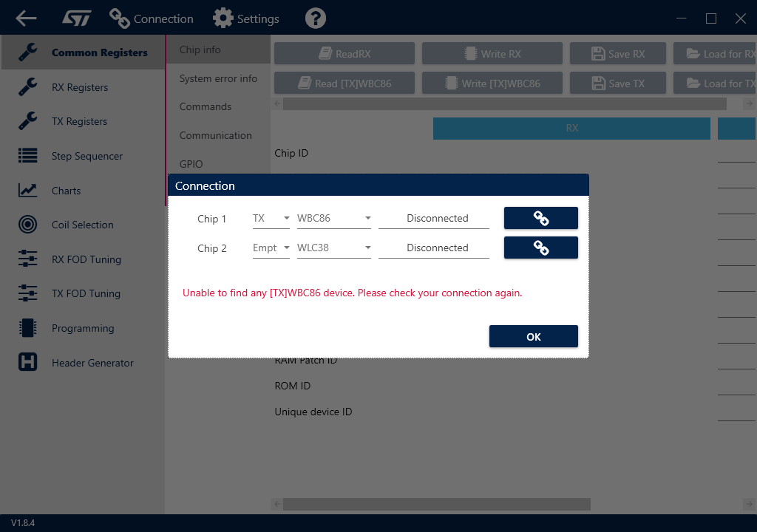The image size is (757, 532).
Task: Connect Chip 2 using the chain icon
Action: click(540, 248)
